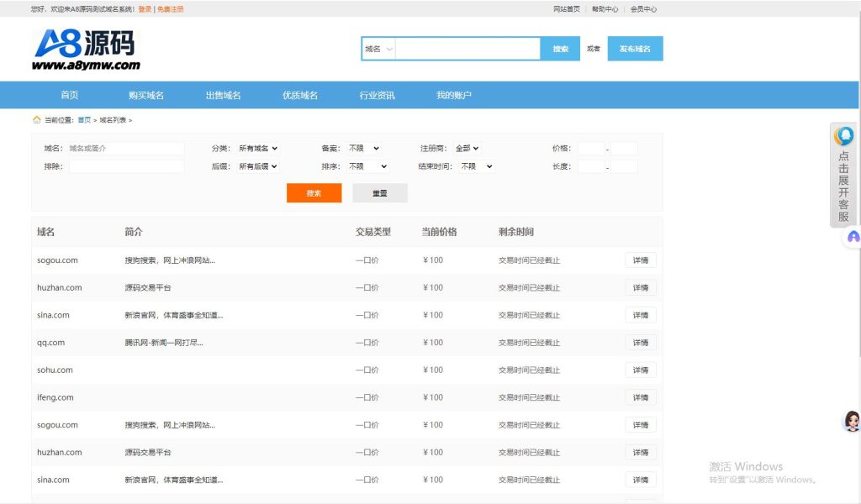The width and height of the screenshot is (861, 504).
Task: Click the 交易类型 column header
Action: (372, 232)
